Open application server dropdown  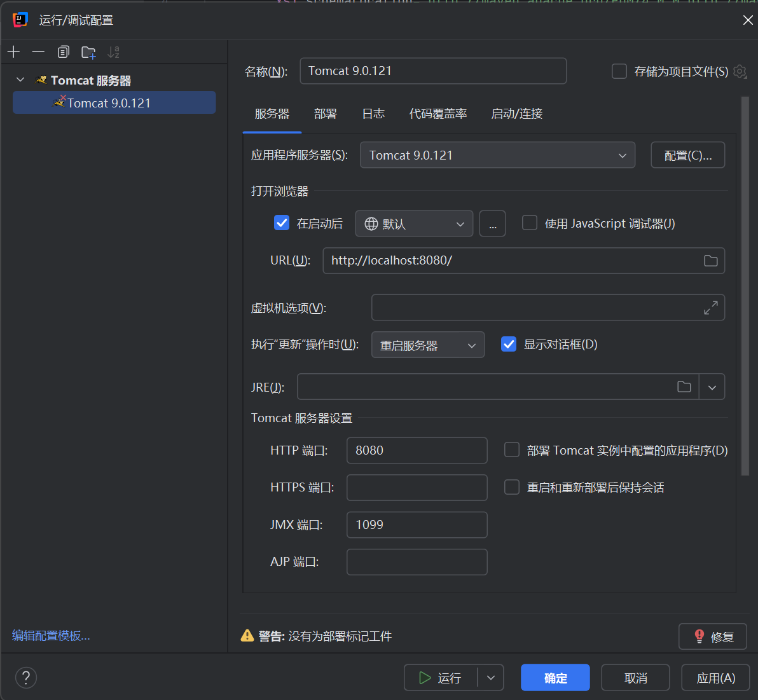[497, 155]
